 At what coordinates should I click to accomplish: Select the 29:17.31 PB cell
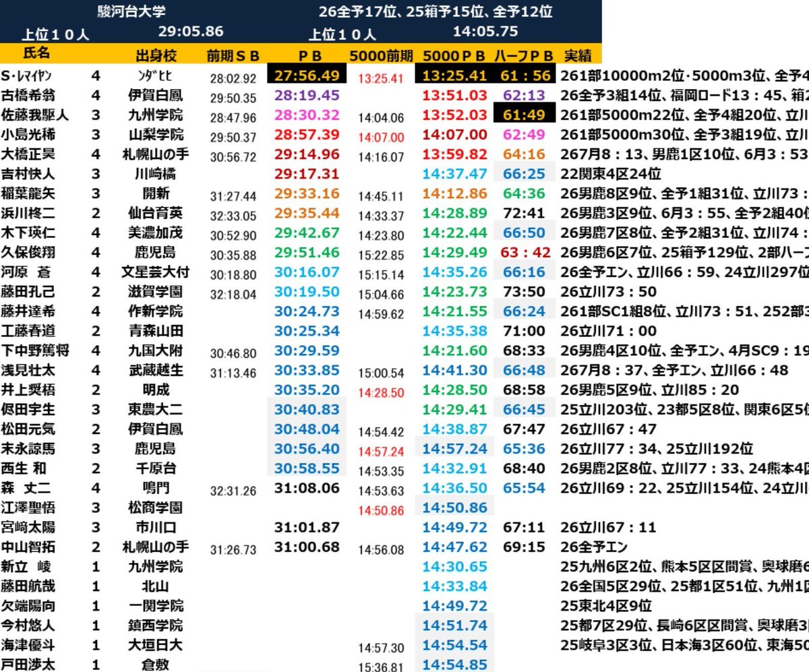coord(307,174)
